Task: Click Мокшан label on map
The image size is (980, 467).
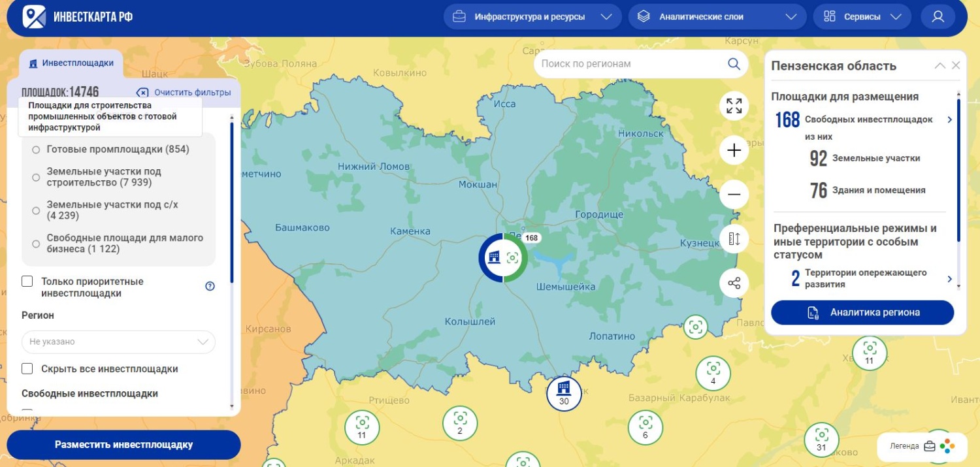Action: pyautogui.click(x=478, y=185)
